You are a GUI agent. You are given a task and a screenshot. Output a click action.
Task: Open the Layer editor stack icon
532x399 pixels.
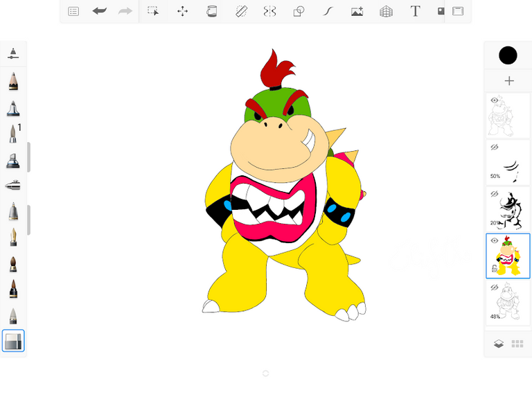(x=499, y=344)
